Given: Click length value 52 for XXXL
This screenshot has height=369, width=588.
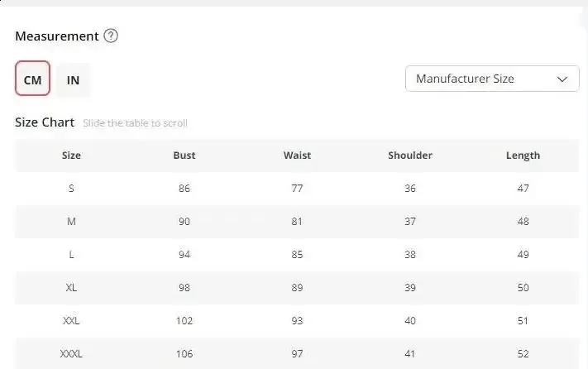Looking at the screenshot, I should point(523,354).
